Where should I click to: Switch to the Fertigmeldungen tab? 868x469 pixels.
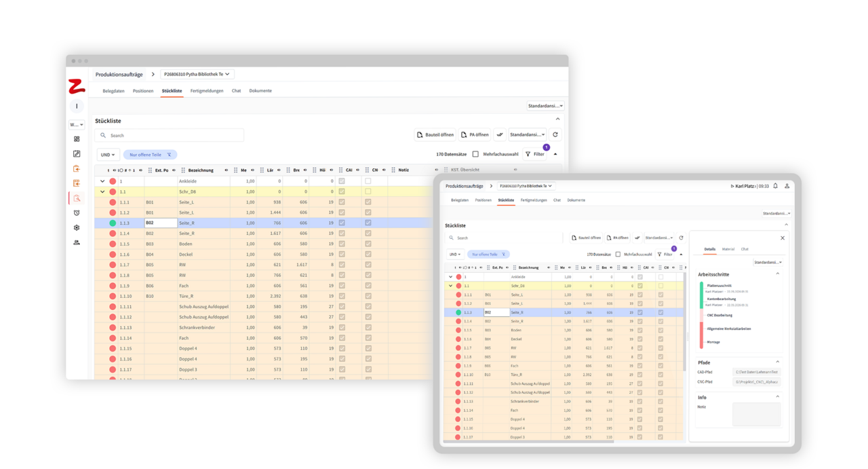207,91
